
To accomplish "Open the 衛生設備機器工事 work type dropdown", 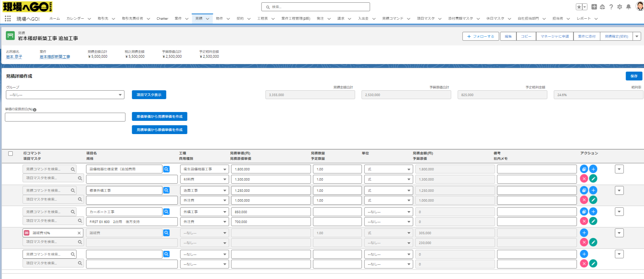I will (x=204, y=169).
